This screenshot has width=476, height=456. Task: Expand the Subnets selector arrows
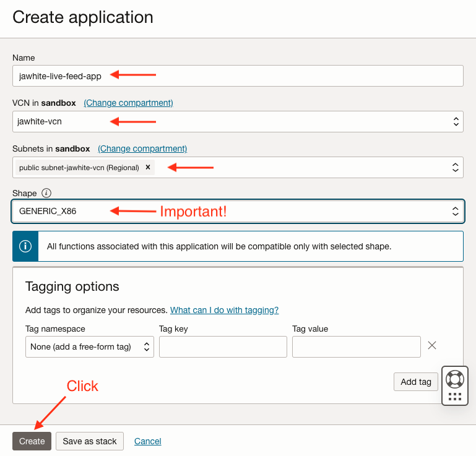pos(455,167)
